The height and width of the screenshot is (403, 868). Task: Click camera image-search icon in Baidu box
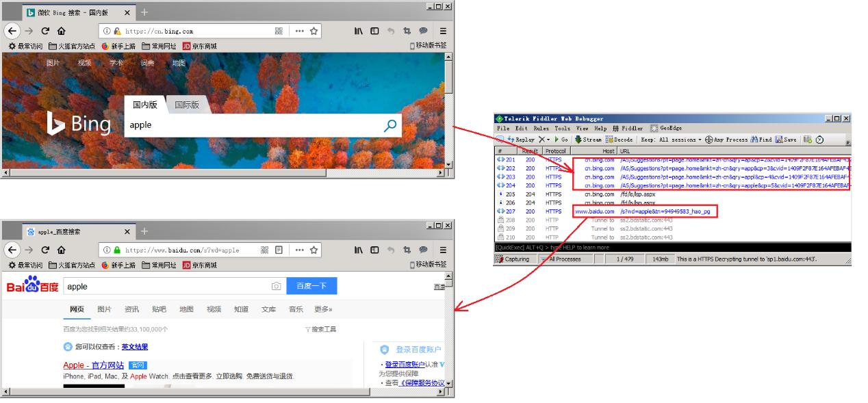[276, 286]
